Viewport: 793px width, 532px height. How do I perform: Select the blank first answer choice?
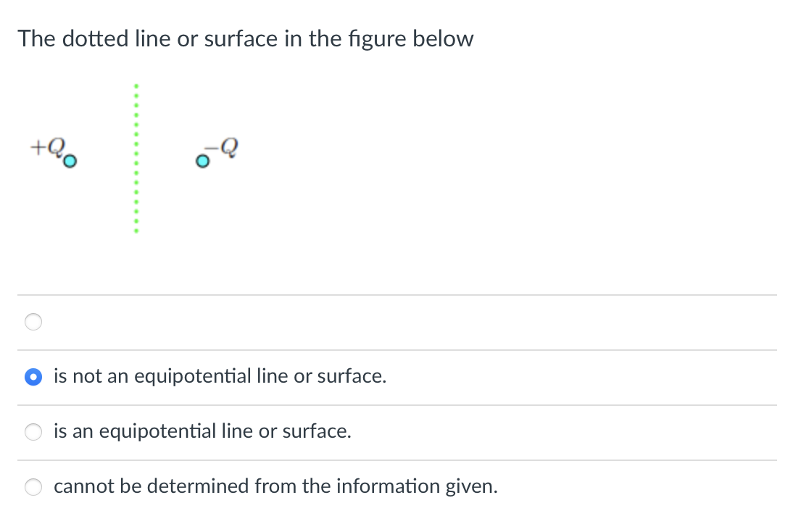point(33,322)
